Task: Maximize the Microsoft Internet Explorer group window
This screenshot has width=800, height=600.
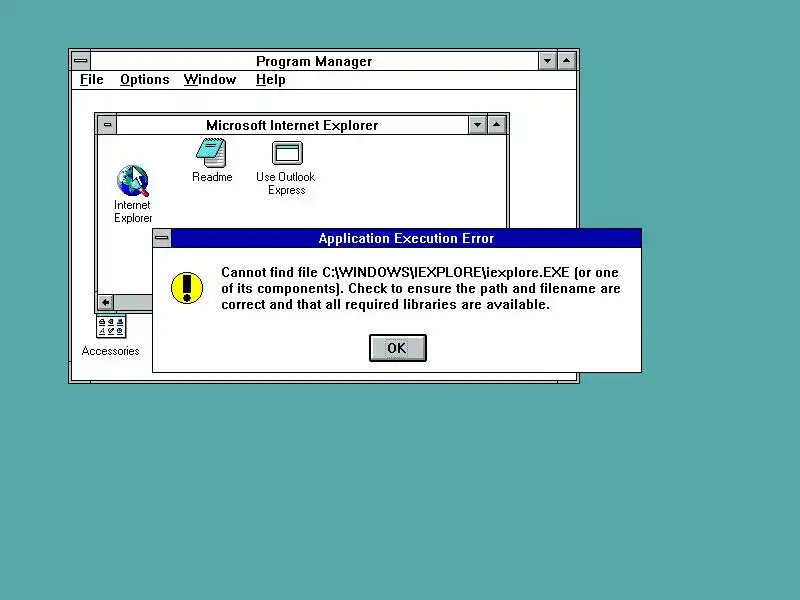Action: coord(496,124)
